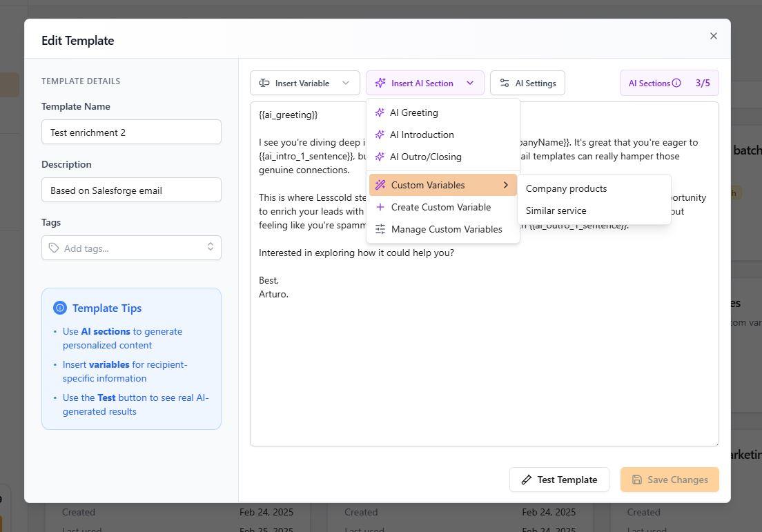Expand the Custom Variables submenu arrow

pos(506,185)
